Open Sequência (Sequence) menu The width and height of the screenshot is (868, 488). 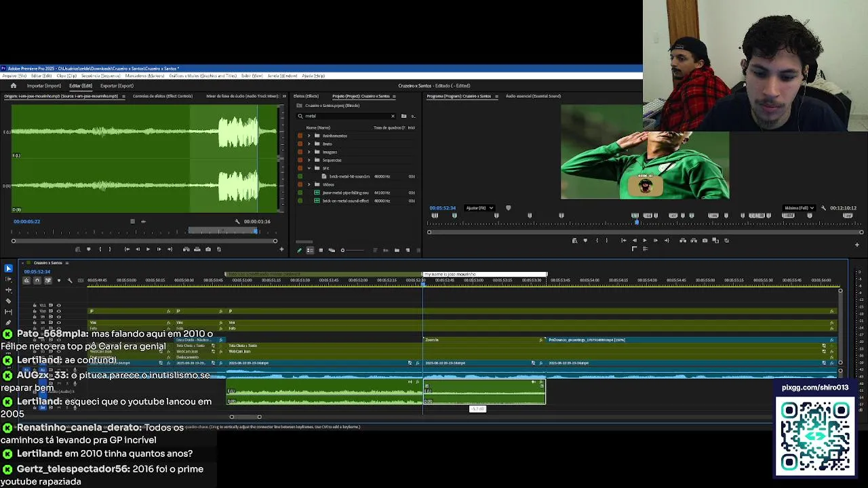click(x=101, y=76)
